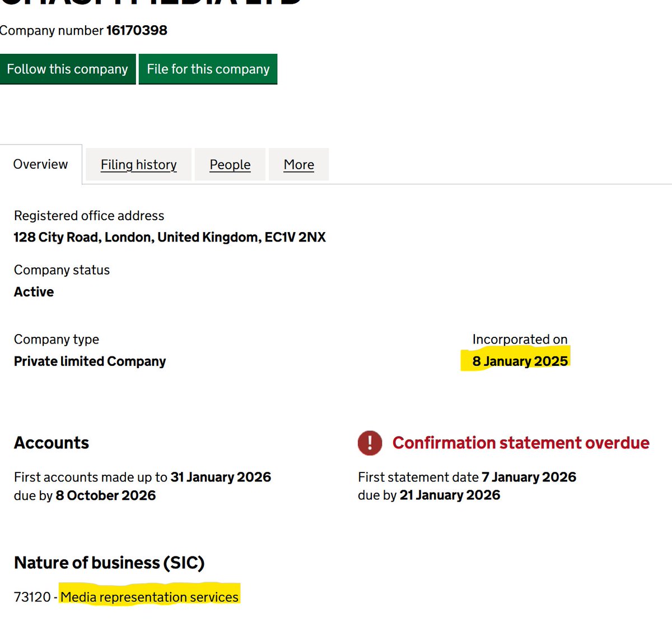
Task: Click incorporation date 8 January 2025
Action: (520, 361)
